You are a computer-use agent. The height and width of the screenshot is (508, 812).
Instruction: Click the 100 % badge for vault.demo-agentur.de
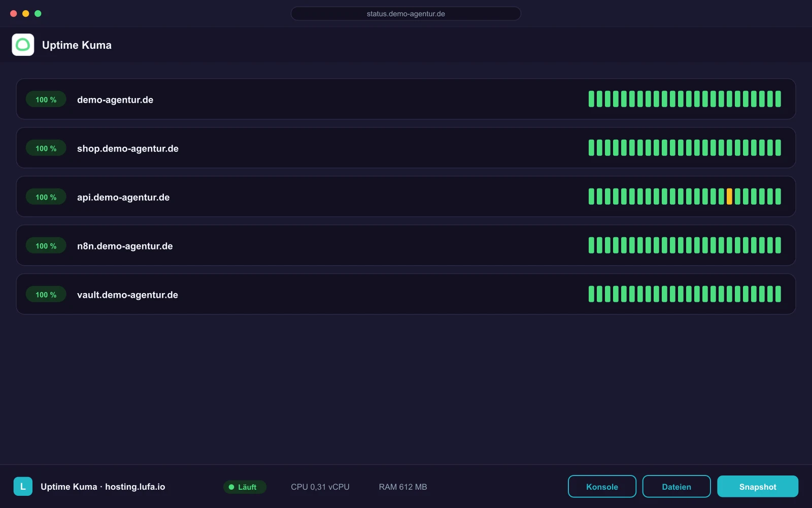[x=46, y=295]
